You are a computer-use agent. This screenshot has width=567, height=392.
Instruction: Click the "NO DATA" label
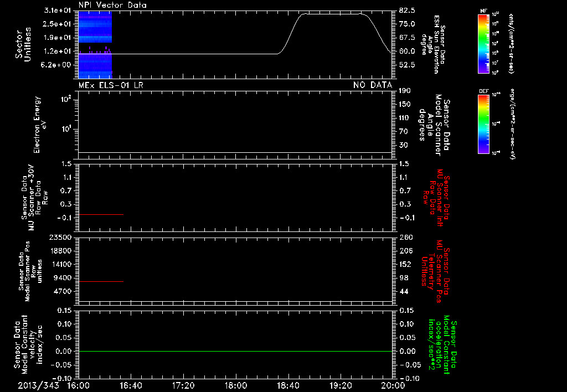(x=373, y=85)
